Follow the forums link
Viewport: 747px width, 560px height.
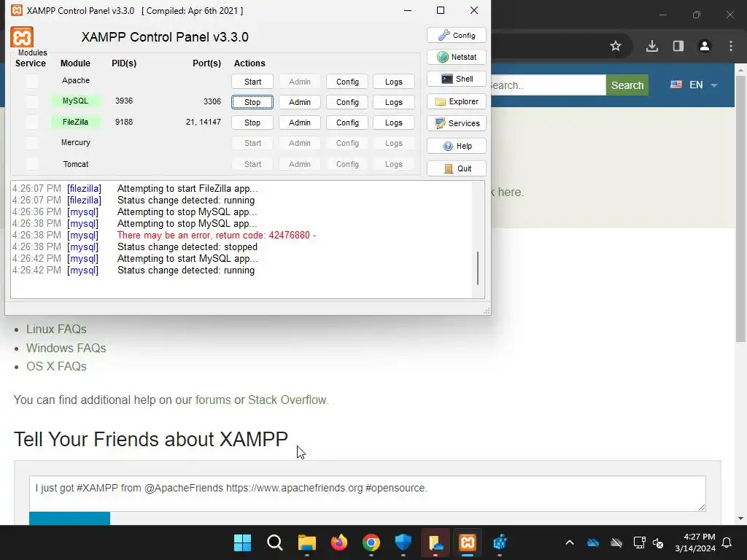(x=213, y=400)
